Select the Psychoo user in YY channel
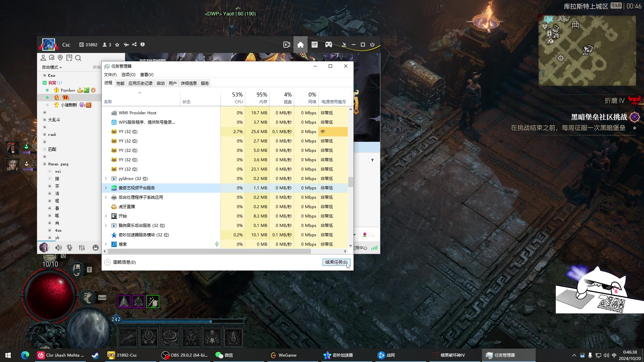The width and height of the screenshot is (644, 362). (68, 90)
